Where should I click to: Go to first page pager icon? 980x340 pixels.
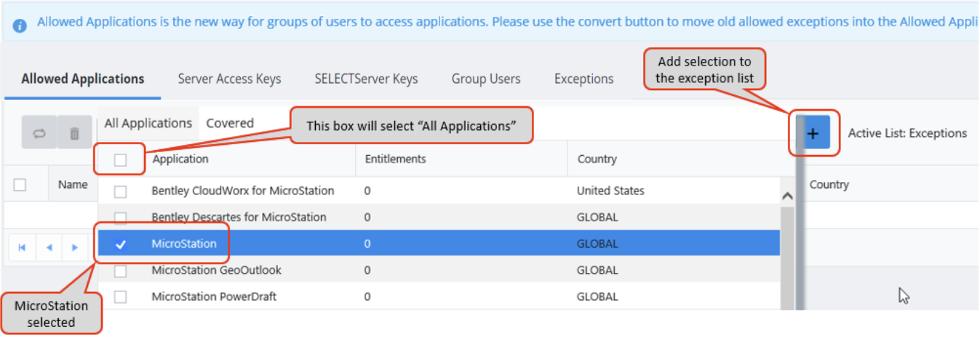(x=22, y=248)
